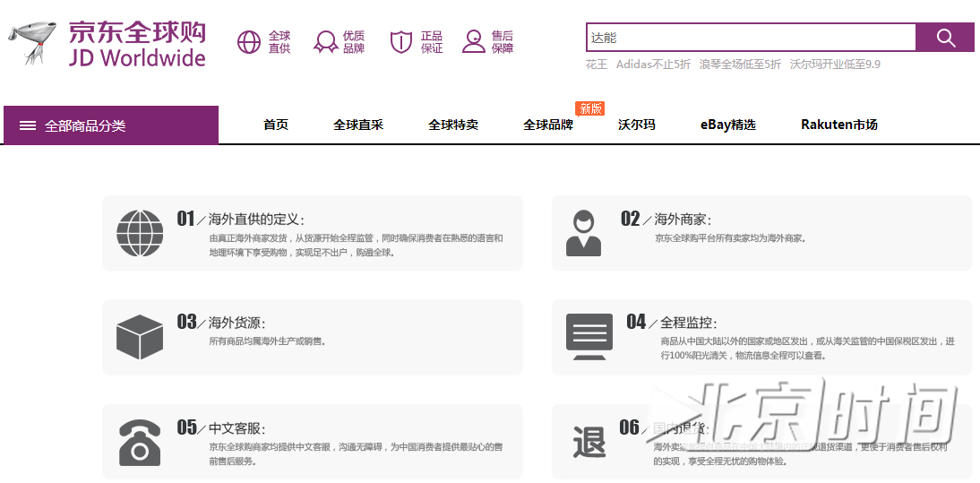
Task: Click the search box containing 达能
Action: (752, 38)
